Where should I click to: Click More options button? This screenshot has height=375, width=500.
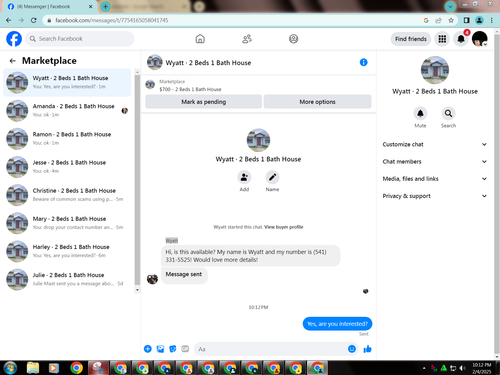[x=317, y=102]
